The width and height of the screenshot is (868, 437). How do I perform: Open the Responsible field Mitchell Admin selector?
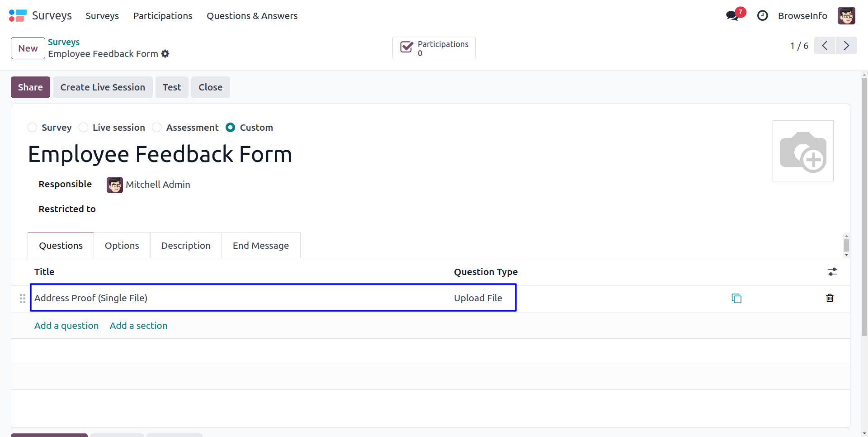pyautogui.click(x=158, y=185)
